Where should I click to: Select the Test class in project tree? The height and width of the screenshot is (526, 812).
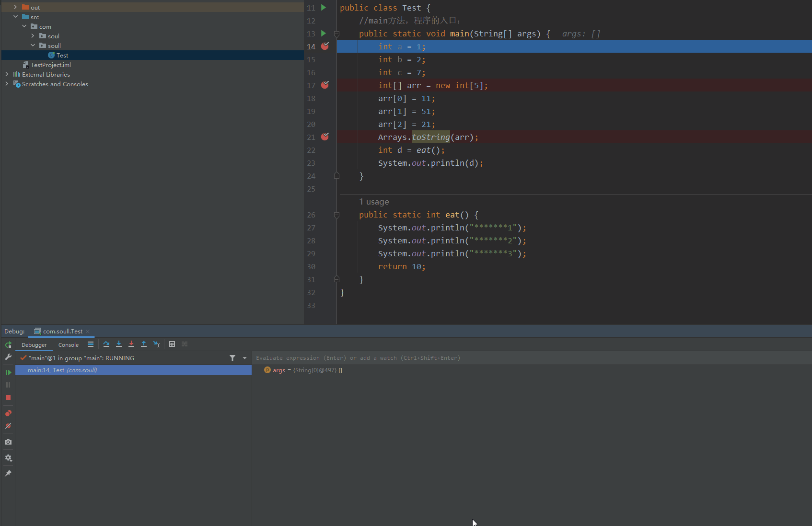click(152, 55)
